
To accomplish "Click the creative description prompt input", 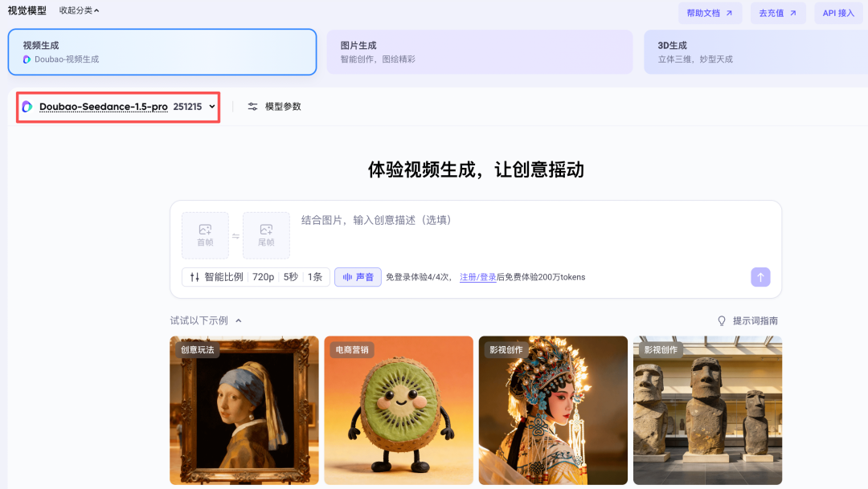I will pyautogui.click(x=536, y=235).
